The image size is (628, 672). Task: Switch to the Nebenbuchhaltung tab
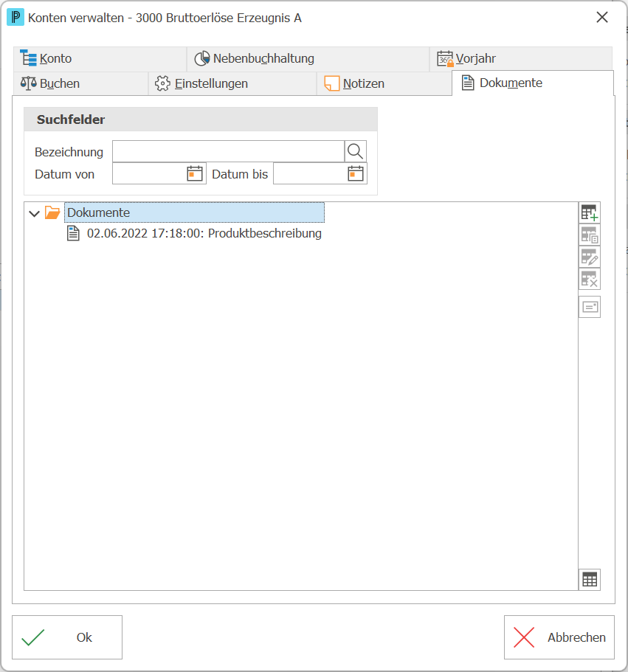pos(308,59)
